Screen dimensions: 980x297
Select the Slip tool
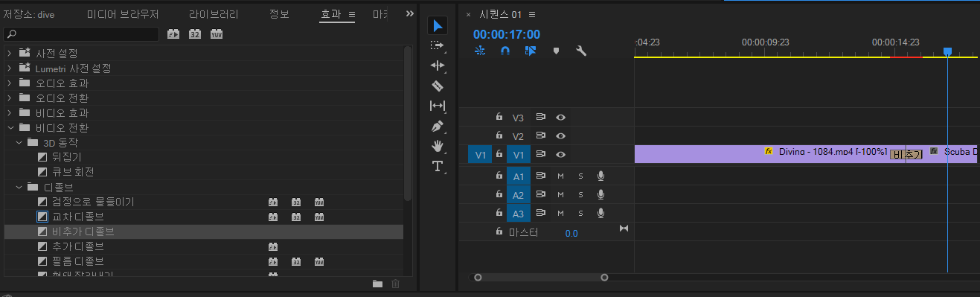(438, 106)
